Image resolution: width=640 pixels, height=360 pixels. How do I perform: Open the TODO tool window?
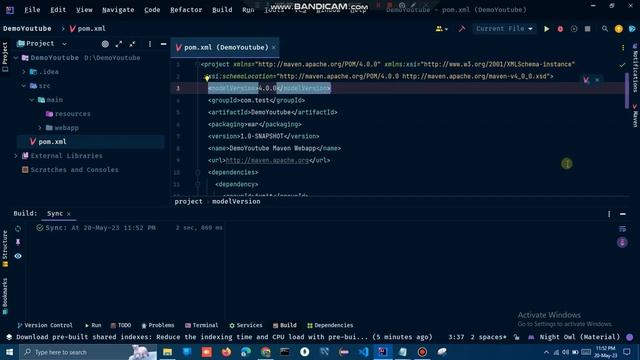[x=121, y=325]
